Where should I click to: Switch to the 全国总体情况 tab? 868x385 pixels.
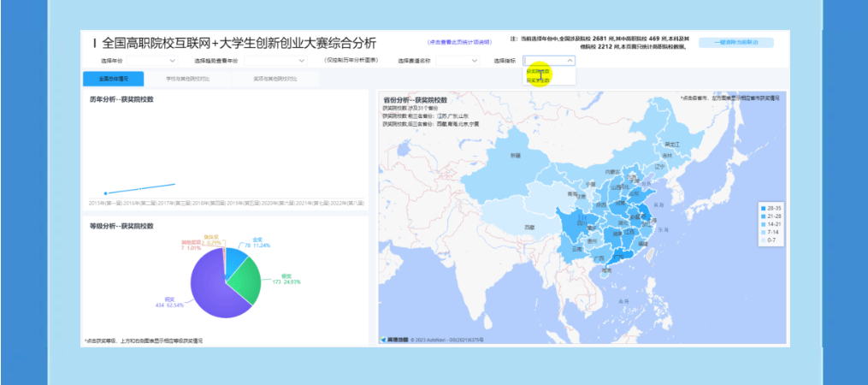(x=113, y=79)
